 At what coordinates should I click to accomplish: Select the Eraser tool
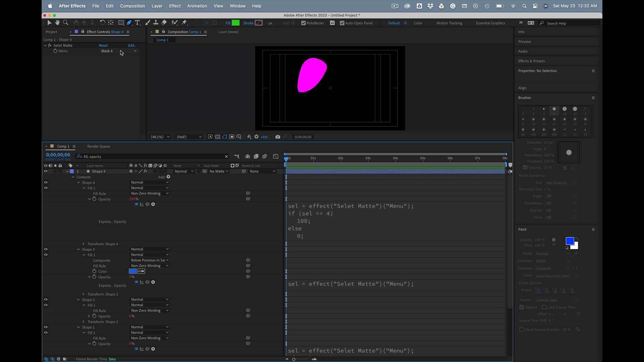tap(164, 22)
